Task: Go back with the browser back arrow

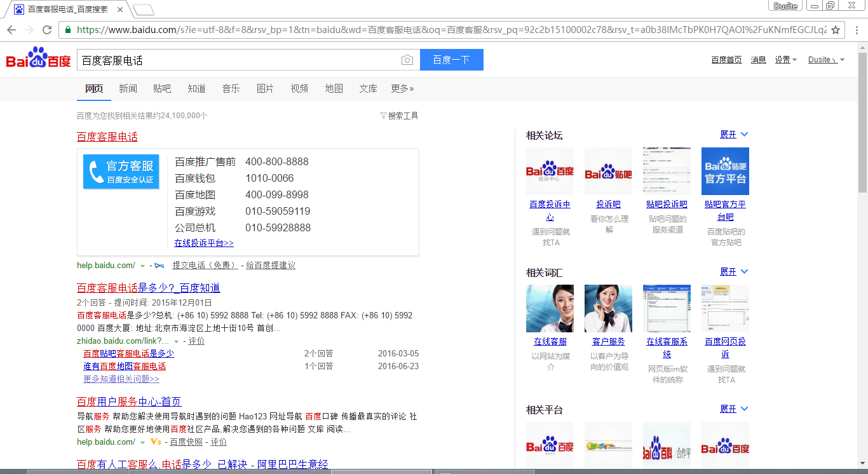Action: pos(11,30)
